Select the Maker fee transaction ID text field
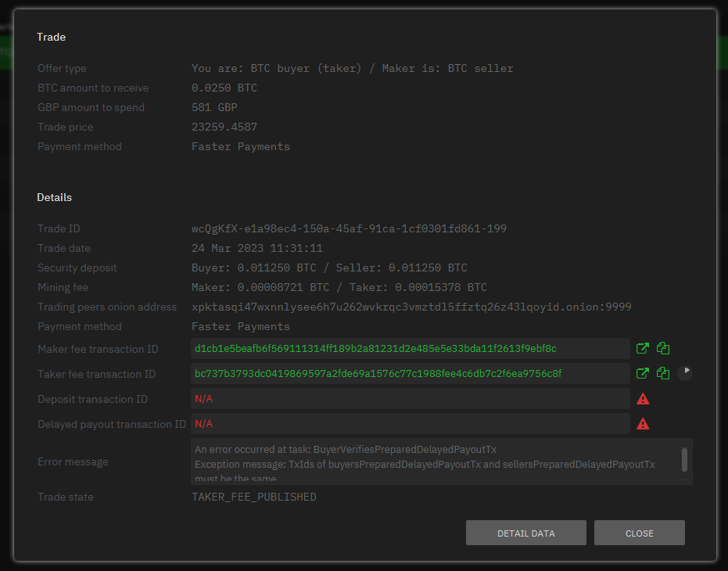This screenshot has height=571, width=728. tap(411, 348)
